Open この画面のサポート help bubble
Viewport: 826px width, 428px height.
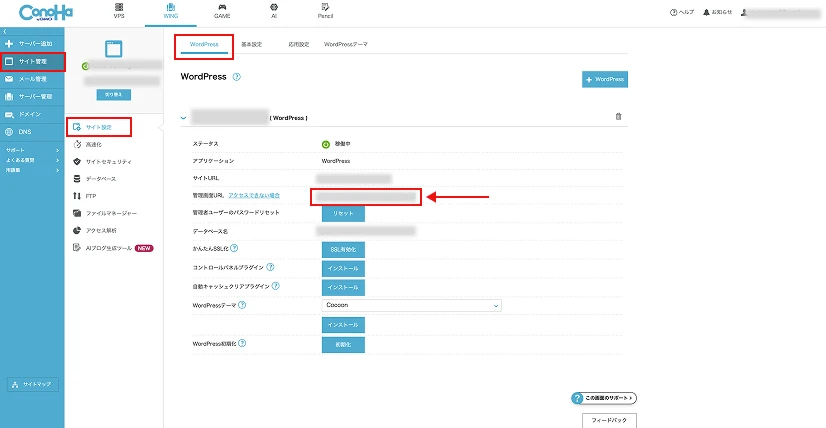(604, 398)
